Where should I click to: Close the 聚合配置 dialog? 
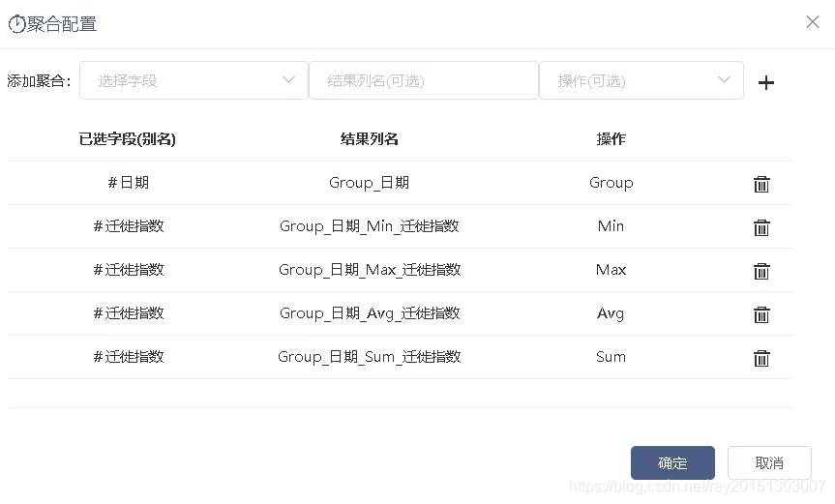(813, 22)
